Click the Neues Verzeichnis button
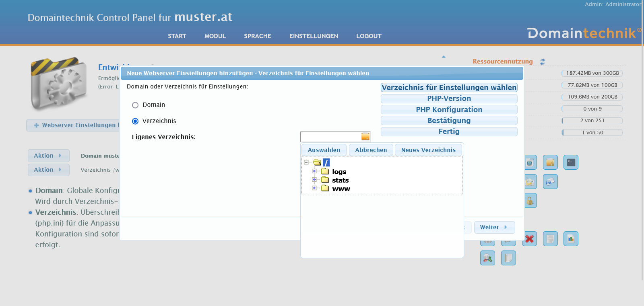This screenshot has width=644, height=306. pos(428,150)
